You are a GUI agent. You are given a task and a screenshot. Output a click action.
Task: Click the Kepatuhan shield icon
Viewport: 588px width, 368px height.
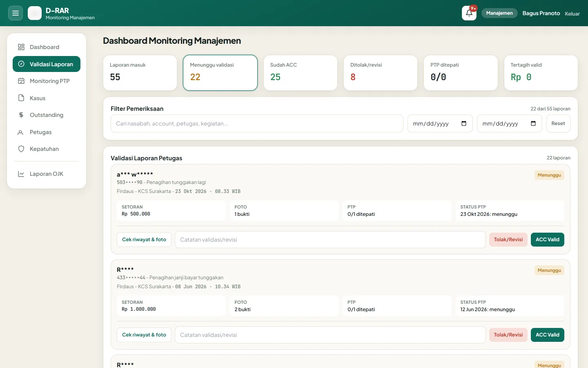click(x=21, y=149)
